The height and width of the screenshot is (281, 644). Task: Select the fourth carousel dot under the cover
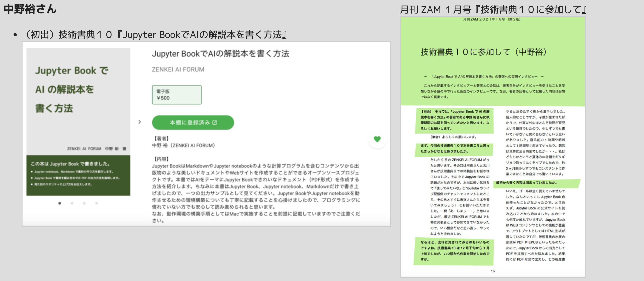(x=97, y=203)
